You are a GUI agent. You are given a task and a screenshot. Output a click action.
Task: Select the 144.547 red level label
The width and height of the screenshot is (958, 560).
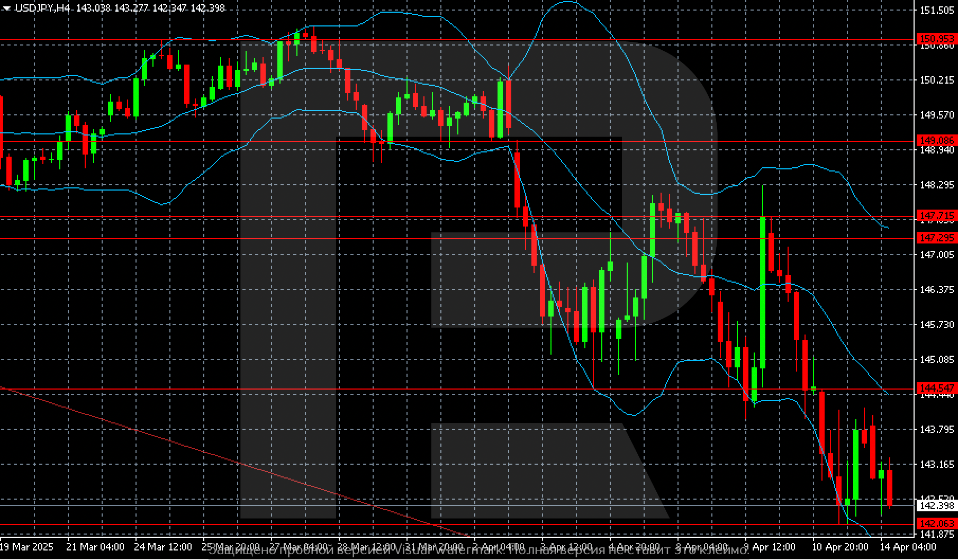coord(937,388)
